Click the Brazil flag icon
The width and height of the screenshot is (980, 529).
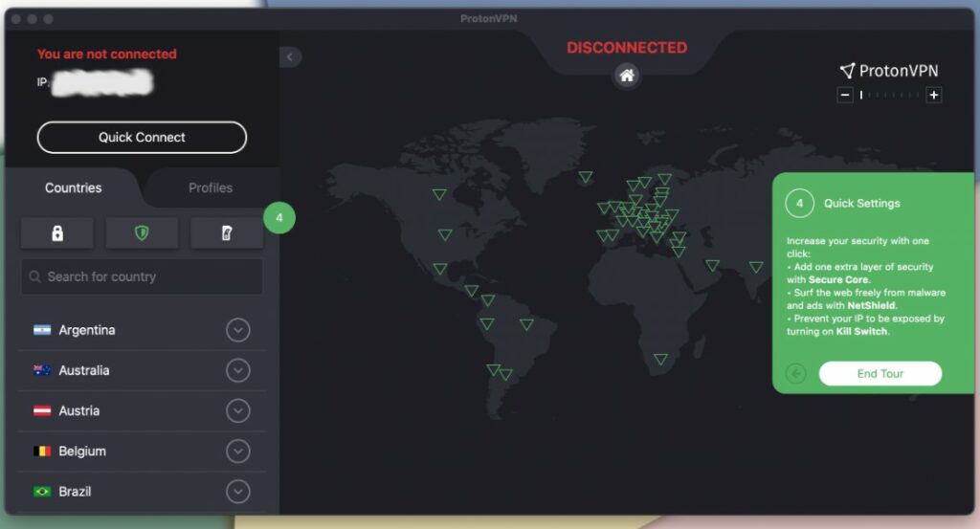point(42,492)
